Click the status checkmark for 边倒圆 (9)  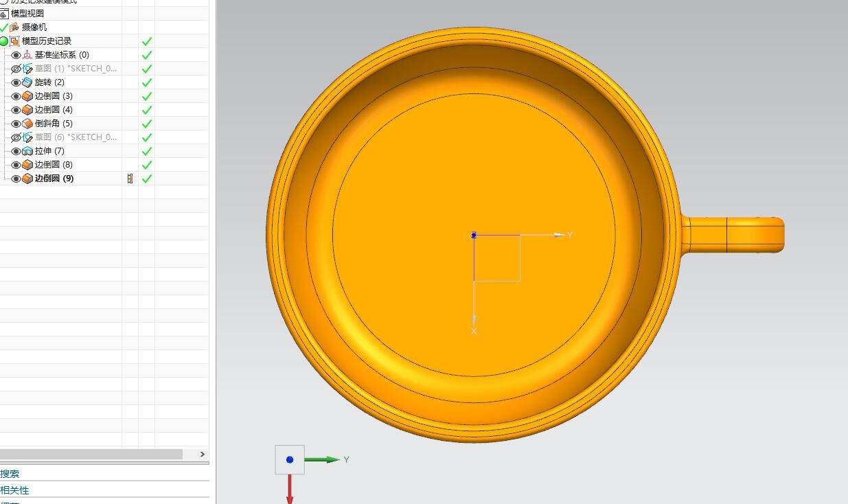tap(146, 179)
